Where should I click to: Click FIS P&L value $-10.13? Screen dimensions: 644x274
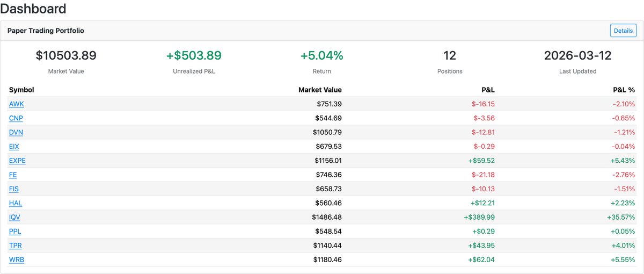tap(483, 189)
